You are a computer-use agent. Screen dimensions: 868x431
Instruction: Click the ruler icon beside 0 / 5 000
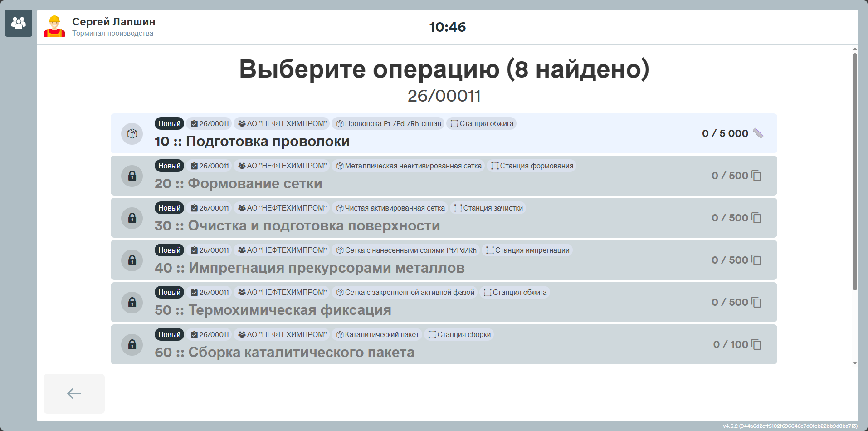pos(758,133)
